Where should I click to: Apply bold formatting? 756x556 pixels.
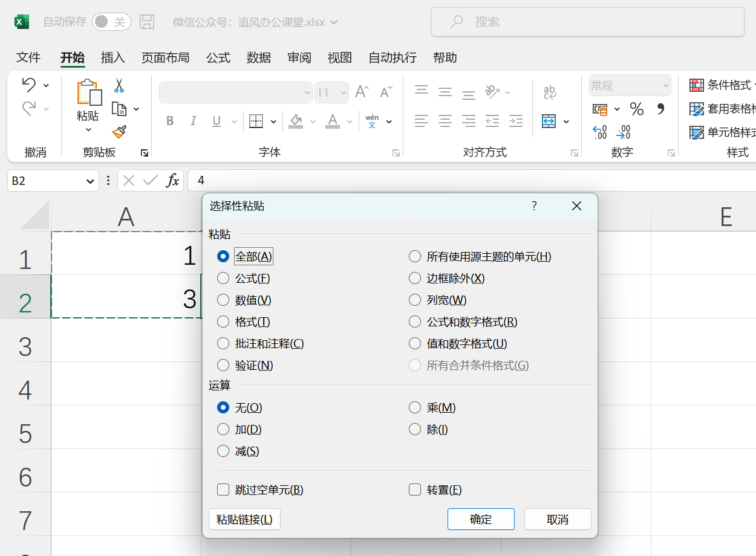(170, 121)
